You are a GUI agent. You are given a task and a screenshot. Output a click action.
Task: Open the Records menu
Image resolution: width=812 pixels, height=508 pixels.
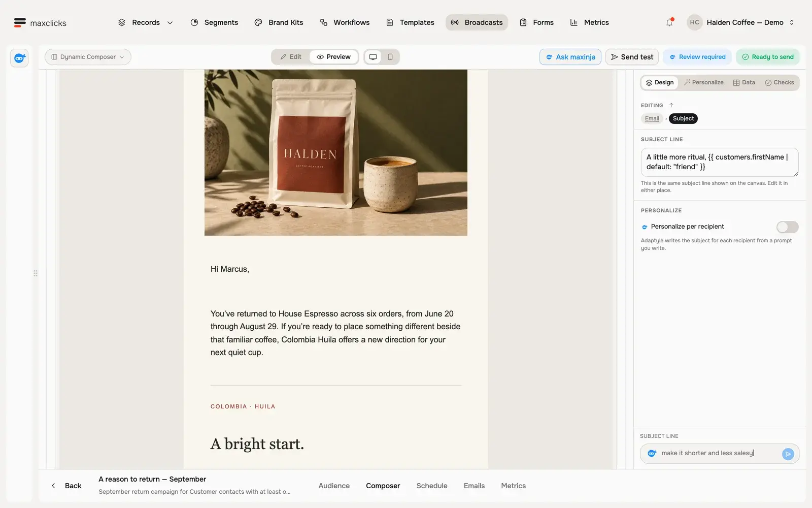(146, 22)
